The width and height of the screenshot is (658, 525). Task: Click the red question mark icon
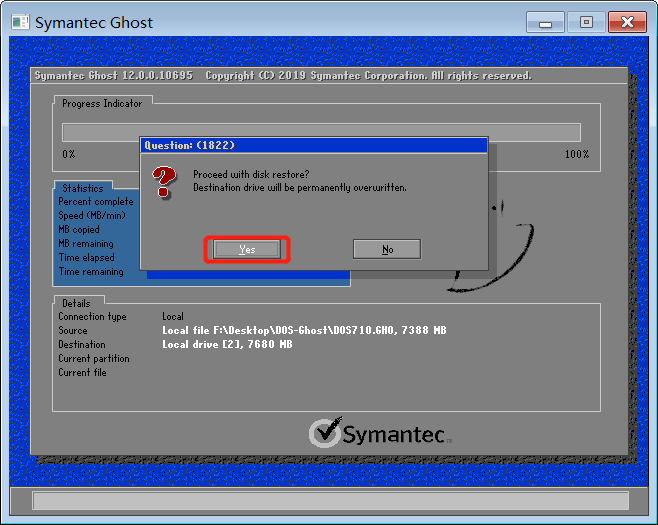pos(164,182)
